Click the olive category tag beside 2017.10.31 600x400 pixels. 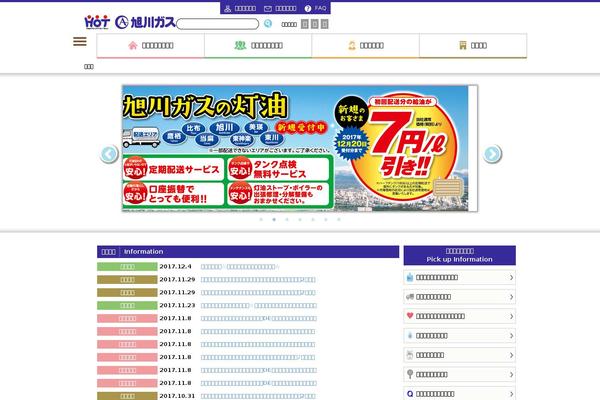[127, 396]
